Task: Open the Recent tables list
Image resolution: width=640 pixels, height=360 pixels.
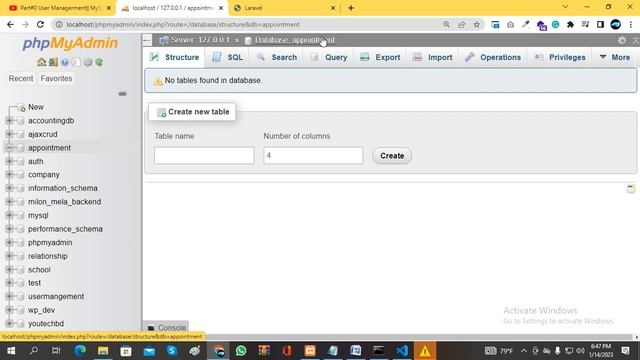Action: pos(21,78)
